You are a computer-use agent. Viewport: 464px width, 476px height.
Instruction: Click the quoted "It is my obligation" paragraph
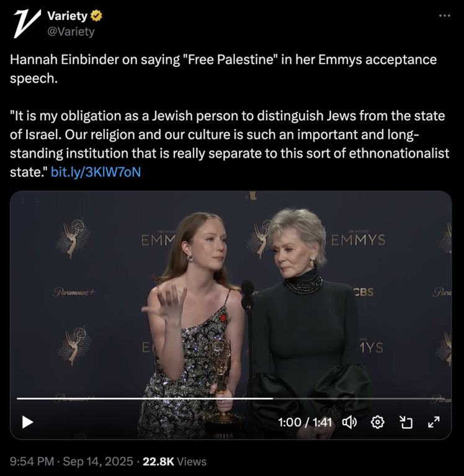click(230, 144)
